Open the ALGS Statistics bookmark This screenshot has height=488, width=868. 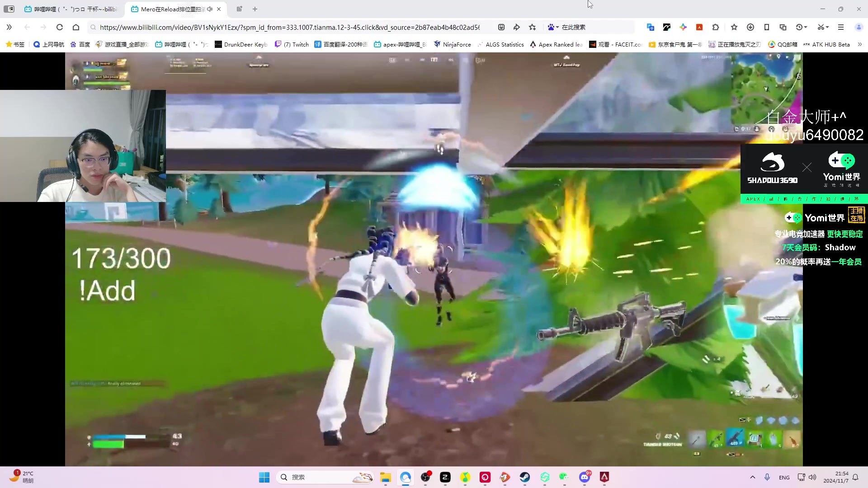[x=500, y=44]
